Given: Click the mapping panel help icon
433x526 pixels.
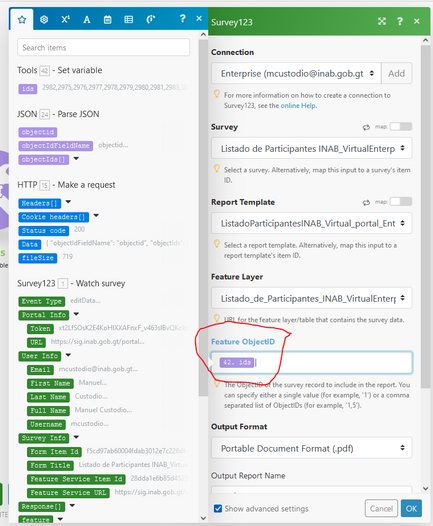Looking at the screenshot, I should pos(182,18).
